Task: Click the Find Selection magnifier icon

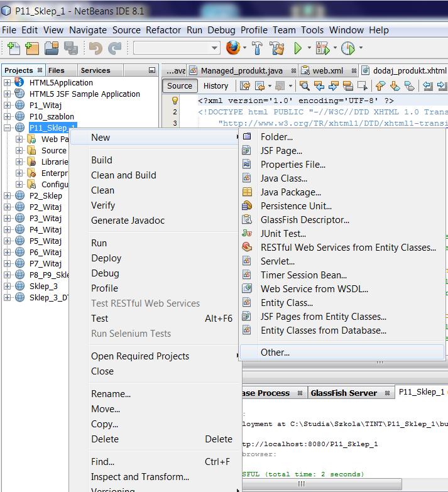Action: (x=304, y=85)
